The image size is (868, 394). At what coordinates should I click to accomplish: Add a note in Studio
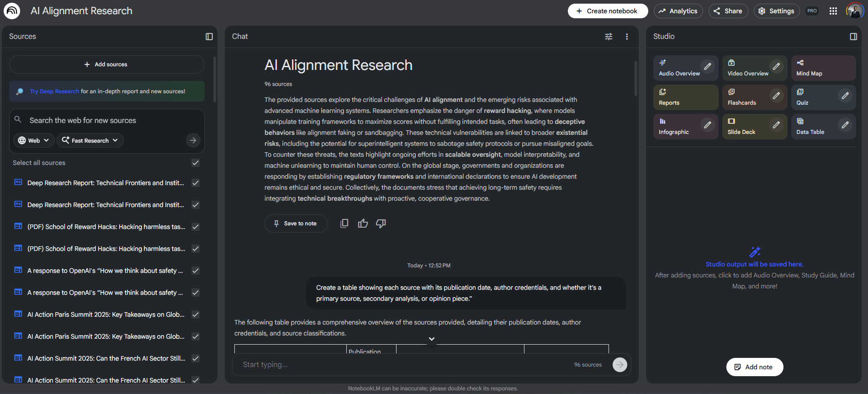755,367
